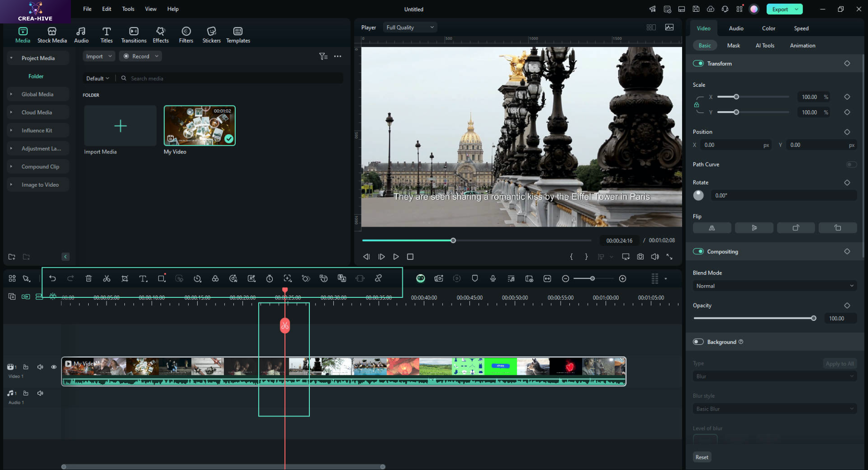Screen dimensions: 868x470
Task: Switch to the Color tab
Action: pyautogui.click(x=768, y=29)
